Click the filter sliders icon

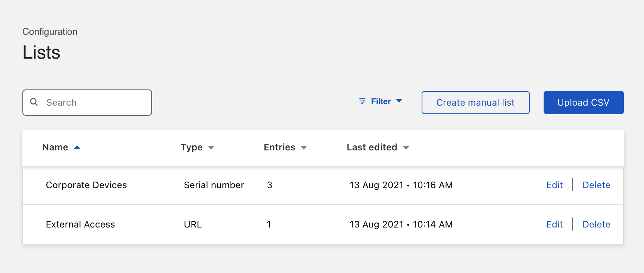coord(362,101)
